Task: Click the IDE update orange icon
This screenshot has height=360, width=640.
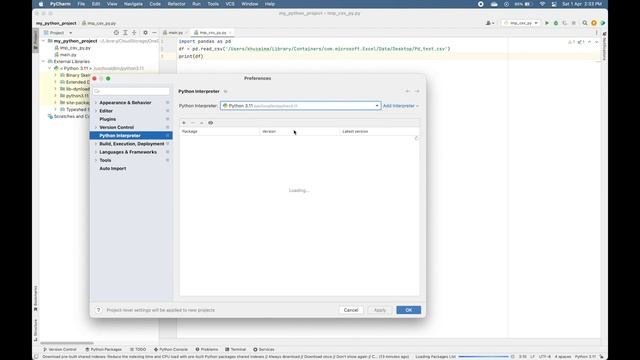Action: coord(594,23)
